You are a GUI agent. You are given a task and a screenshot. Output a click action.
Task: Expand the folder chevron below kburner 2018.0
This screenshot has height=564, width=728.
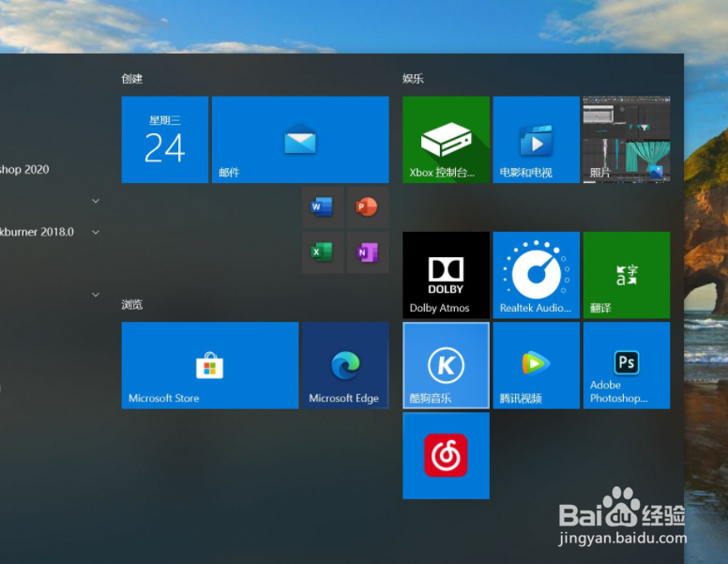[96, 295]
